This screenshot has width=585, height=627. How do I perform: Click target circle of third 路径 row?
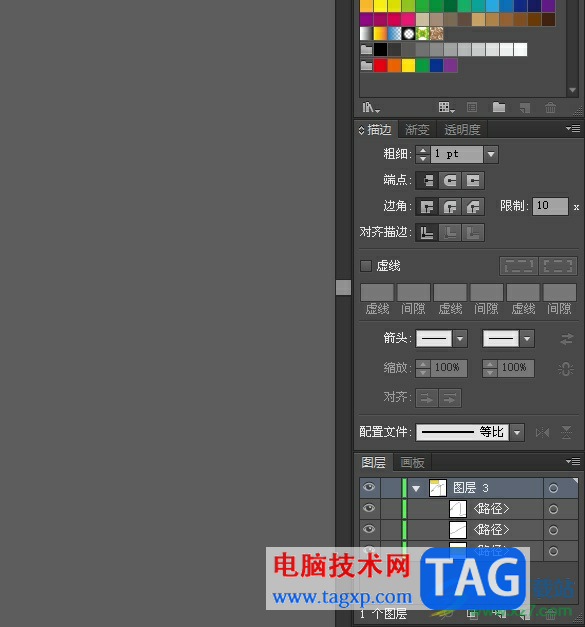(553, 552)
